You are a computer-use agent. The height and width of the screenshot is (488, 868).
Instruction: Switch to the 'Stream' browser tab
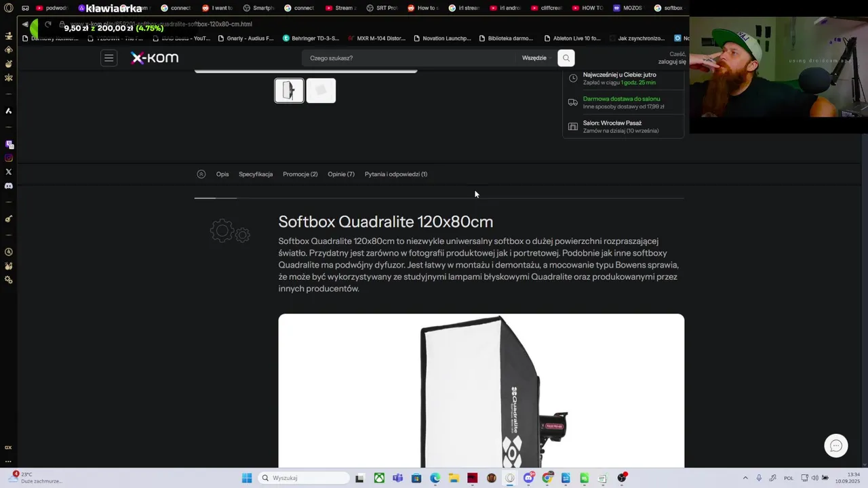[x=340, y=8]
